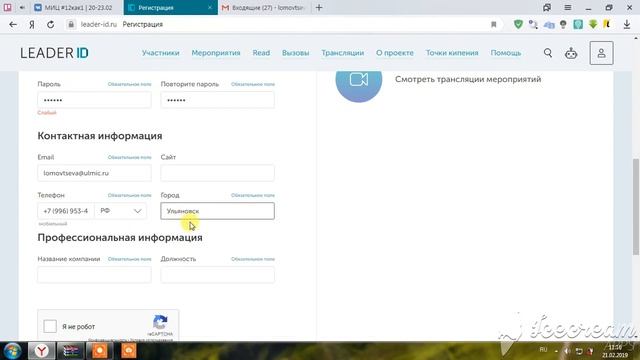Go to Трансляции section

click(x=342, y=53)
